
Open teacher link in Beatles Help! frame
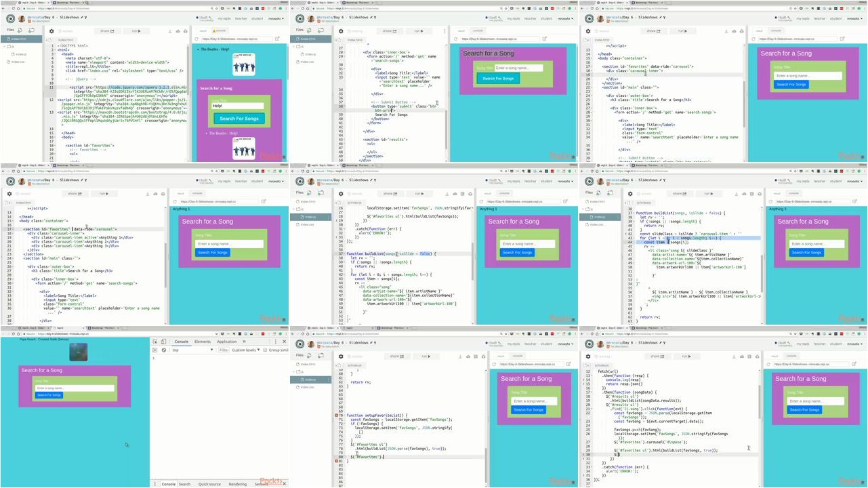point(241,19)
